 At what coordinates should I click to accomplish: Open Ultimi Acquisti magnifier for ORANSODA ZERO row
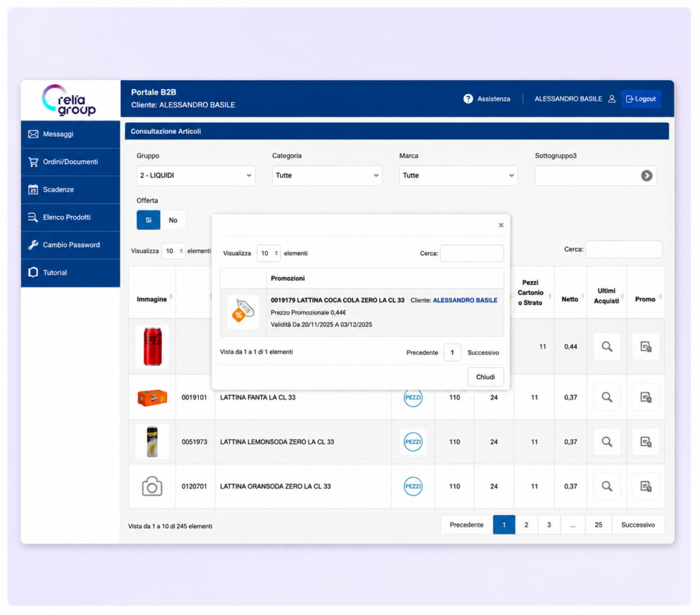(x=607, y=486)
